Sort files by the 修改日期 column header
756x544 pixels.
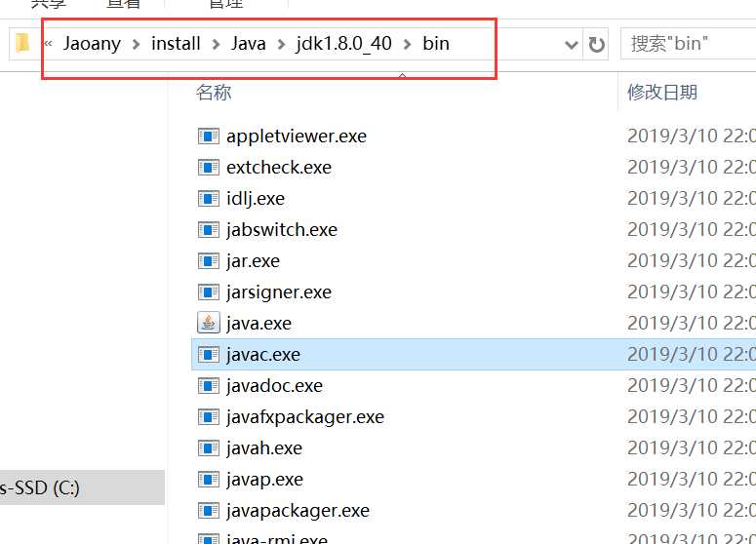point(662,93)
